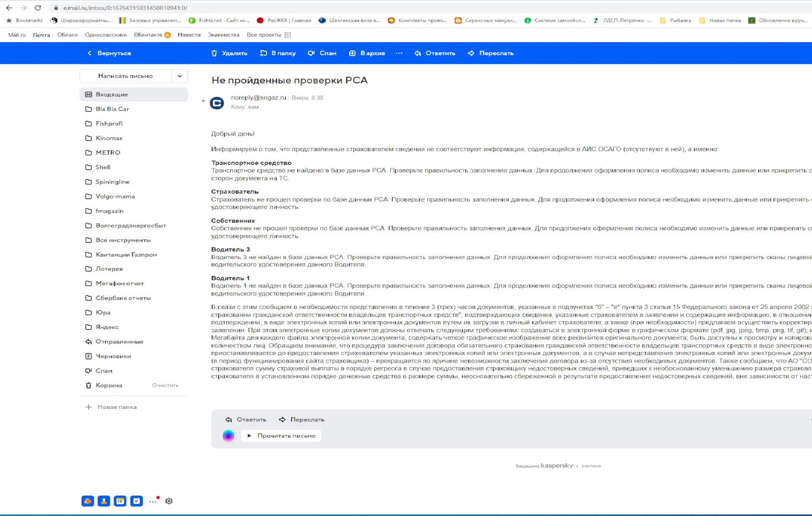Viewport: 812px width, 516px height.
Task: Open the Tasks checkmark icon at bottom
Action: tap(136, 501)
